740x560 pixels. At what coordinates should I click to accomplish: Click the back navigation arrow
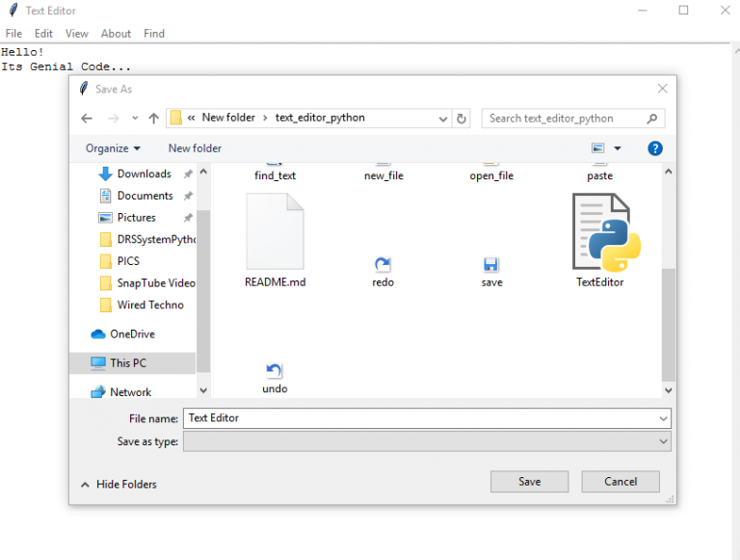tap(87, 119)
